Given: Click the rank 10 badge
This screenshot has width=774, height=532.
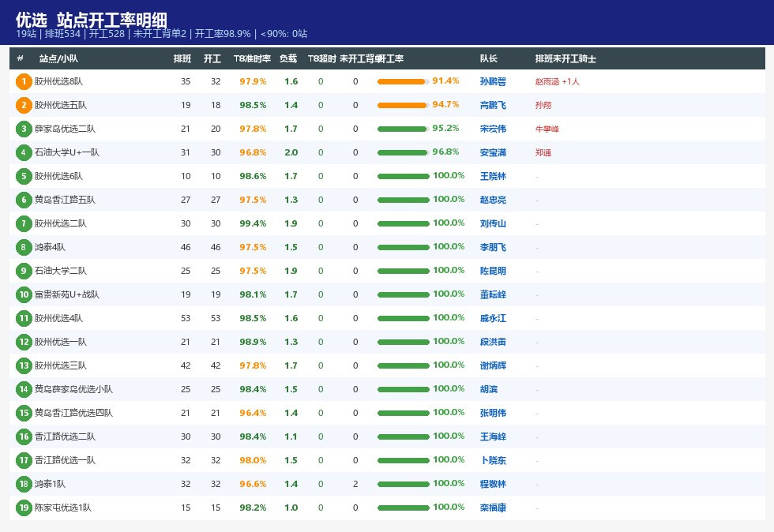Looking at the screenshot, I should [24, 294].
